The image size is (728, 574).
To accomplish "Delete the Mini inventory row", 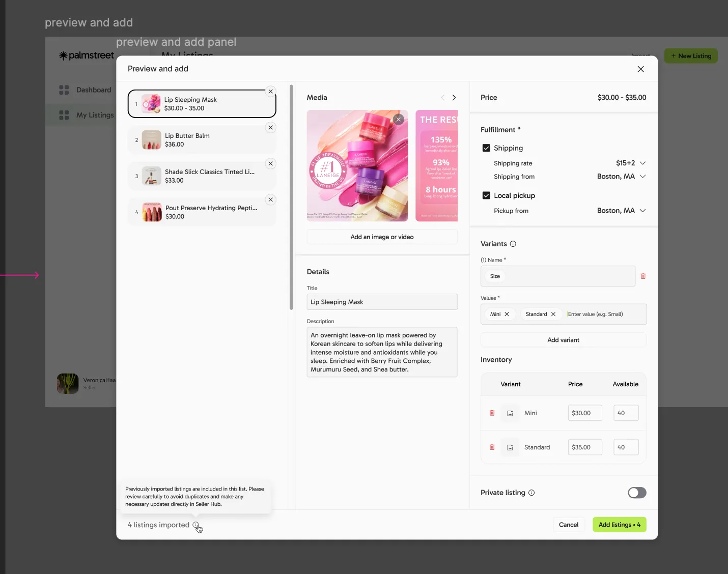I will tap(492, 413).
